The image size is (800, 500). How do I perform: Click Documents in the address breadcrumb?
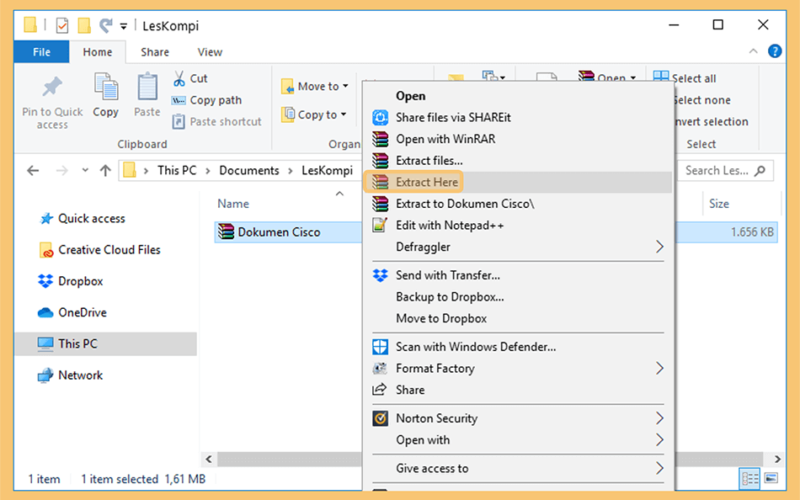[249, 170]
